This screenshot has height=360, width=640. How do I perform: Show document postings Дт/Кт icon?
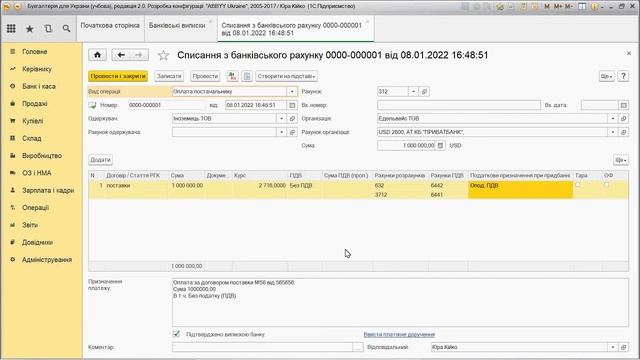(x=233, y=76)
